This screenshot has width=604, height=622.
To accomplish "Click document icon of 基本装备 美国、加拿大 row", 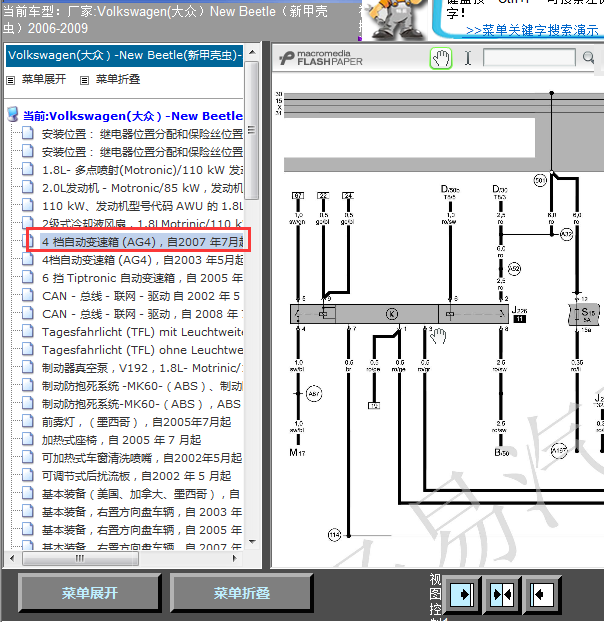I will 28,493.
